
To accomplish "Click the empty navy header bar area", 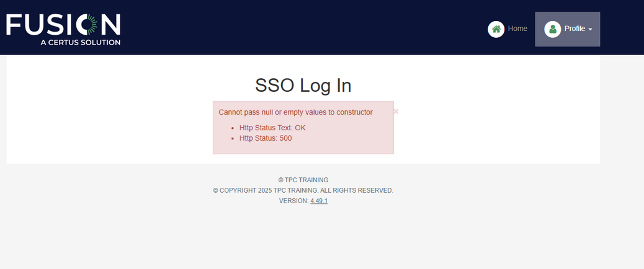I will point(298,27).
